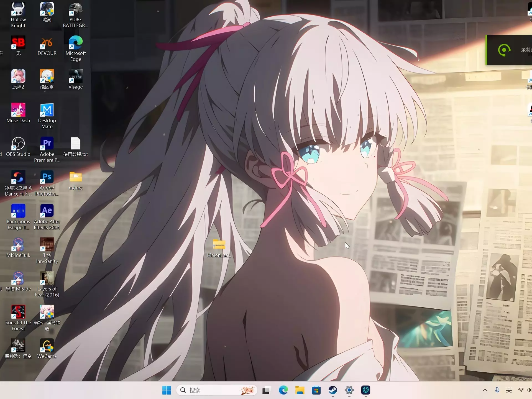Click the WeGame desktop shortcut
Viewport: 532px width, 399px height.
click(x=47, y=346)
